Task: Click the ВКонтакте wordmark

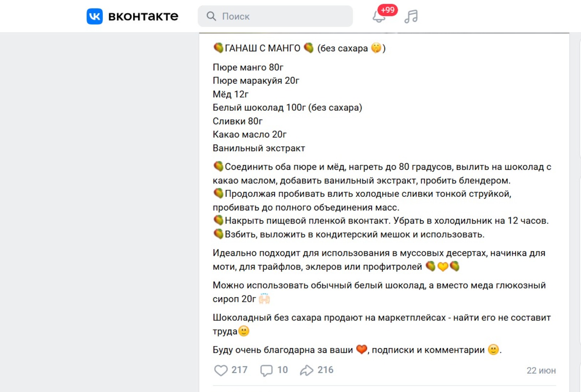Action: 143,16
